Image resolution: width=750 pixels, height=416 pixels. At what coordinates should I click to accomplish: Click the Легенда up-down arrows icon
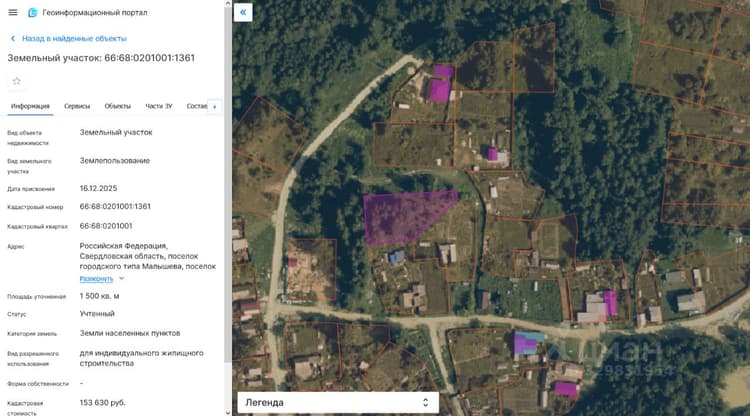tap(425, 403)
